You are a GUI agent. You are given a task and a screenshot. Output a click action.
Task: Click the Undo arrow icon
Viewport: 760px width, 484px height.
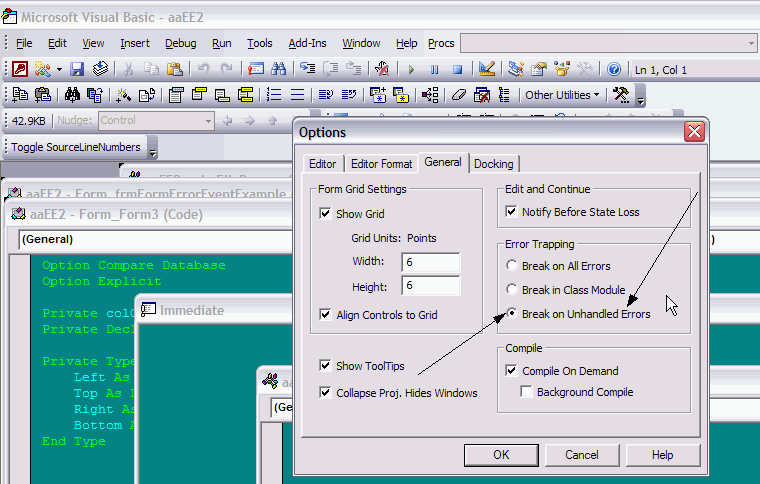click(x=204, y=69)
